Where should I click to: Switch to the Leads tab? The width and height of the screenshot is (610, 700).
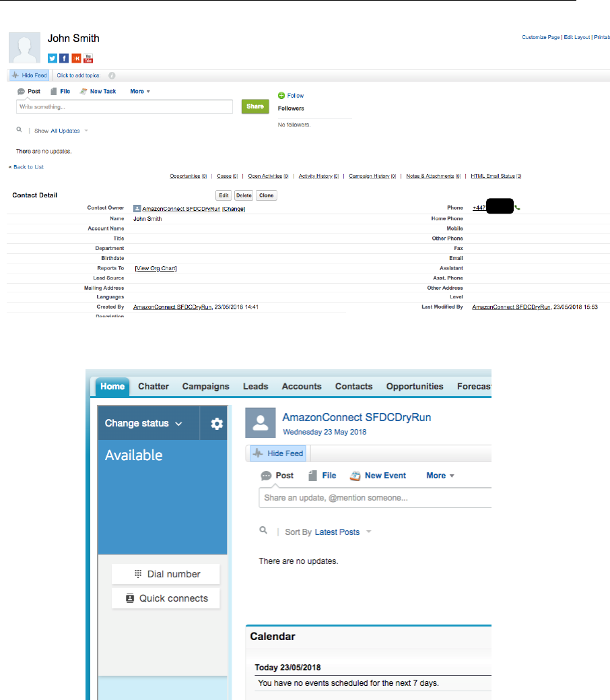pyautogui.click(x=256, y=387)
